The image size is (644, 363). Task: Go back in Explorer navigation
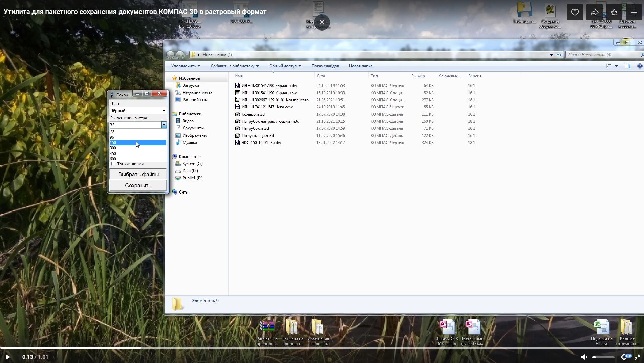tap(170, 55)
